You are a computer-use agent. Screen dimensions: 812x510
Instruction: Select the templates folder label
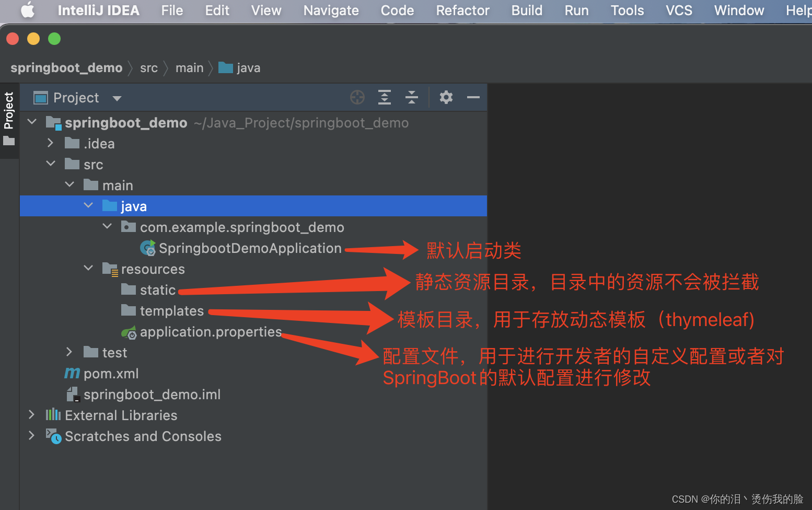(171, 311)
